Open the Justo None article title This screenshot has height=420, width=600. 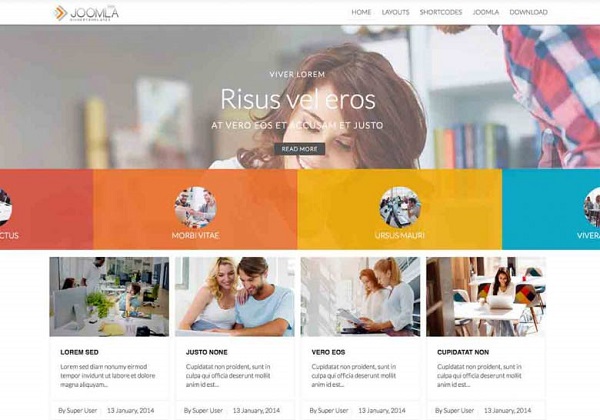coord(207,352)
